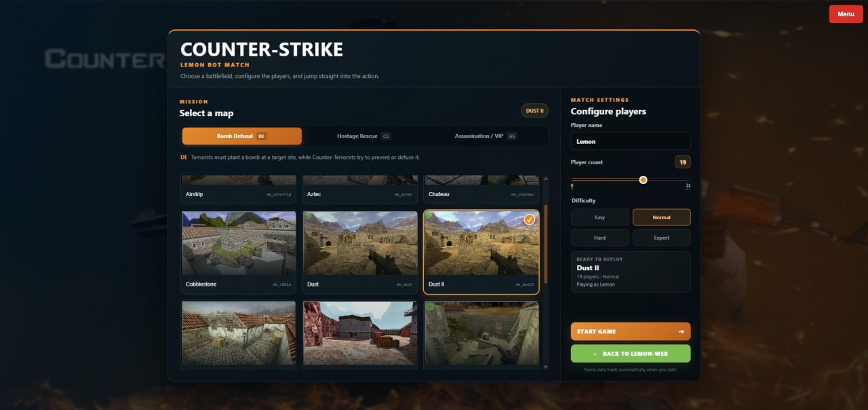This screenshot has width=868, height=410.
Task: Click the orange checkmark on Dust II
Action: 529,219
